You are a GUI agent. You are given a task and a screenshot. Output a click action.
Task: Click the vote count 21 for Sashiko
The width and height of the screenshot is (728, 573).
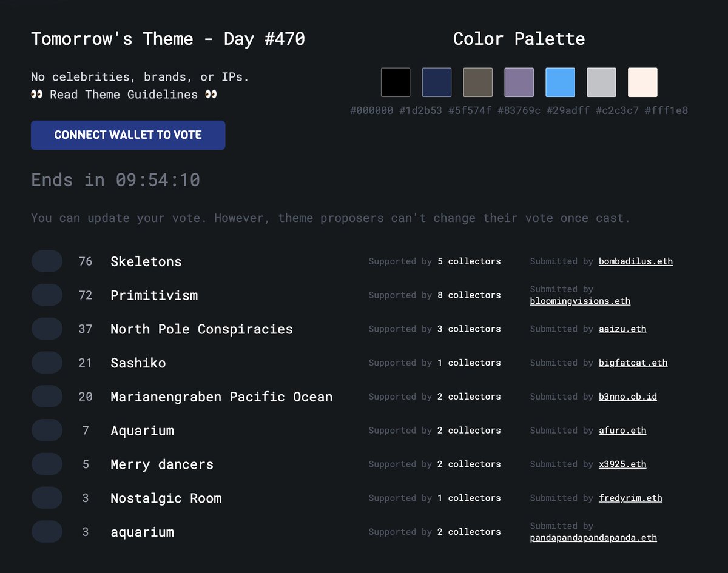86,363
